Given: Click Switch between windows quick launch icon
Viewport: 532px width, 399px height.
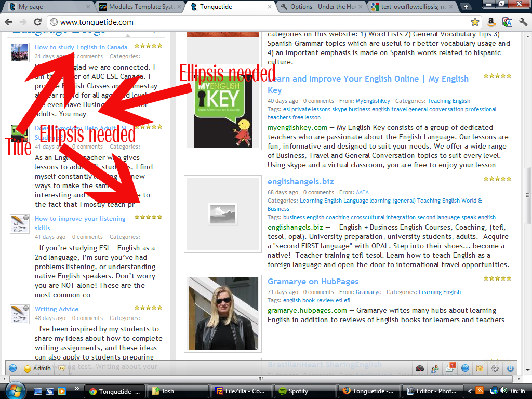Looking at the screenshot, I should [50, 391].
